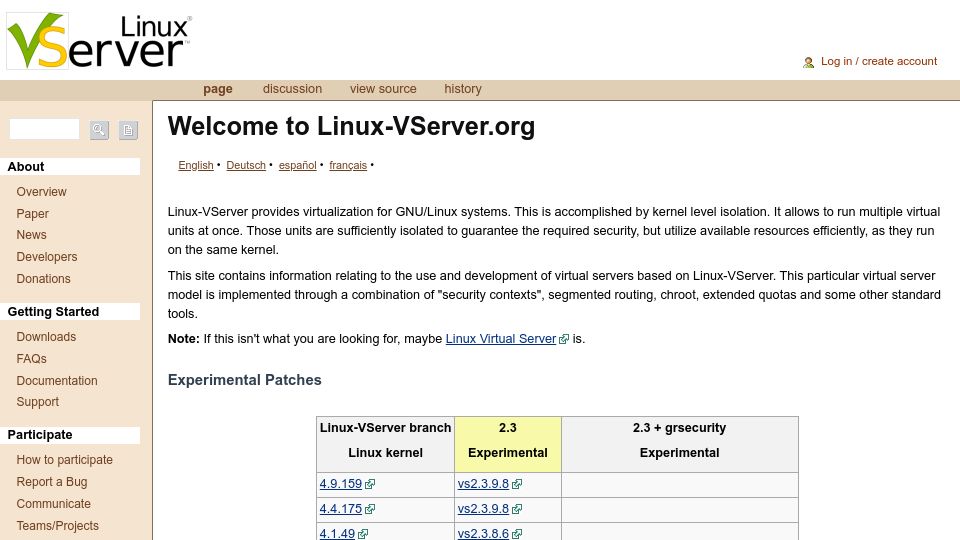Screen dimensions: 960x540
Task: Open vs2.3.8.6 patch link
Action: pyautogui.click(x=483, y=533)
